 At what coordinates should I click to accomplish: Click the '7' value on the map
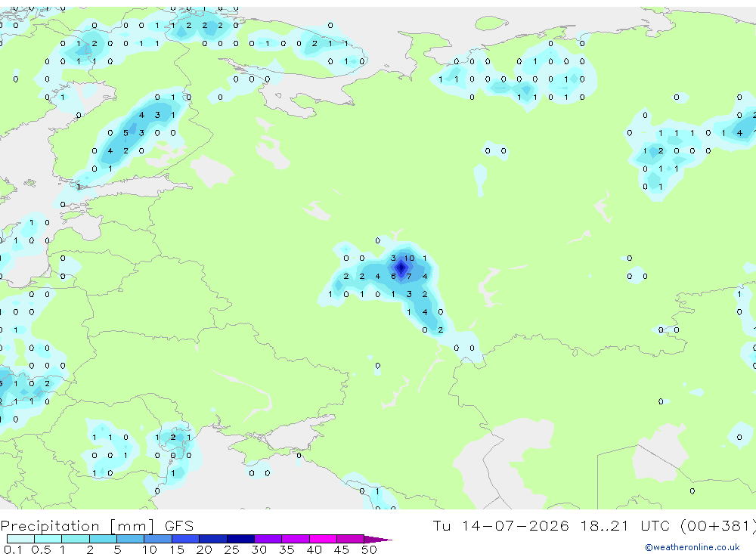click(x=409, y=277)
